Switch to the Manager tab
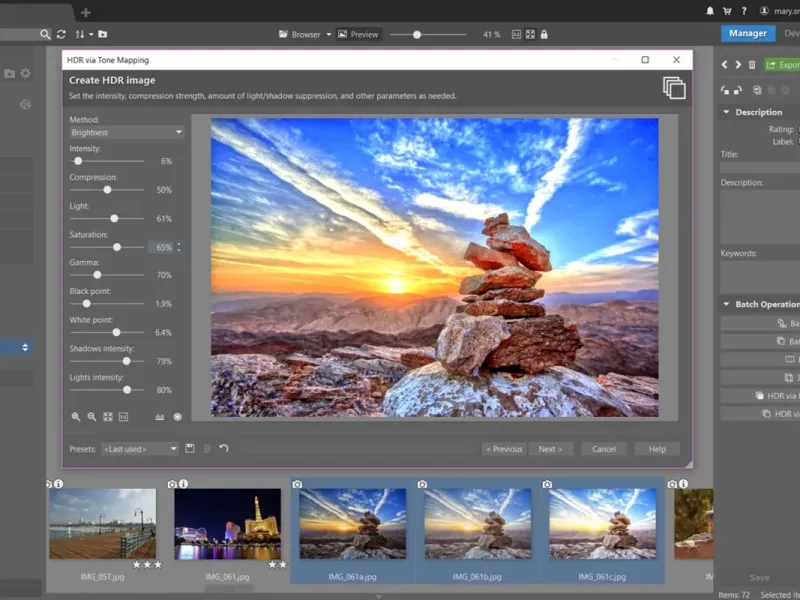This screenshot has width=800, height=600. (747, 33)
